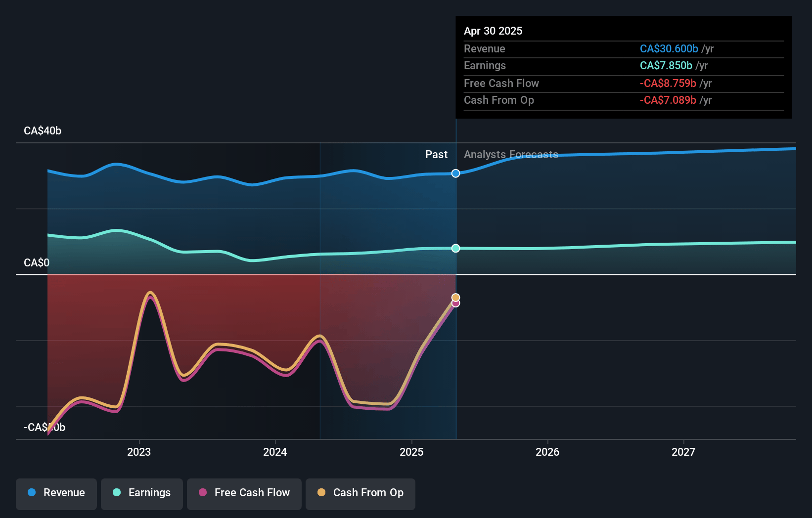This screenshot has height=518, width=812.
Task: Click the teal Earnings data point marker
Action: click(456, 248)
